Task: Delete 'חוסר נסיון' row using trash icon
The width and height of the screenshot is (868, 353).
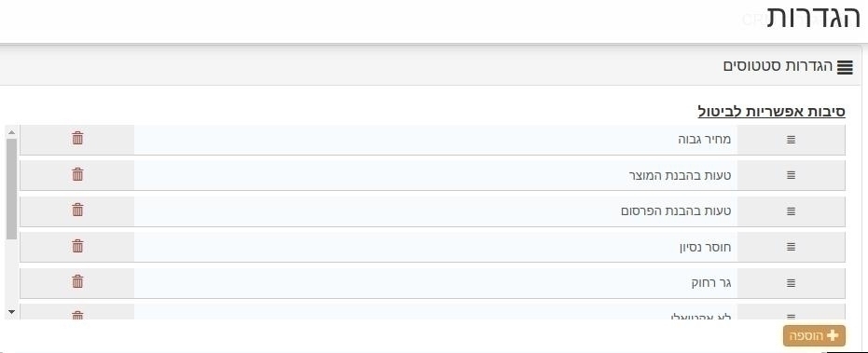Action: (77, 246)
